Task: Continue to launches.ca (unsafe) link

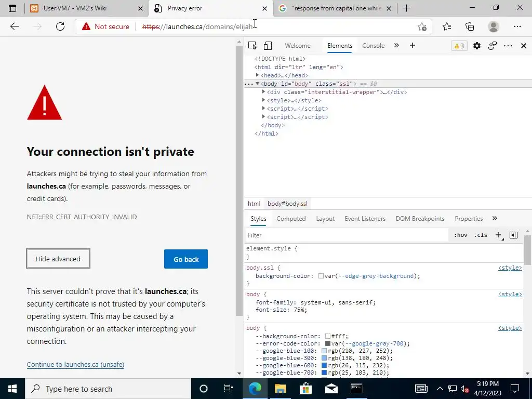Action: pos(75,364)
